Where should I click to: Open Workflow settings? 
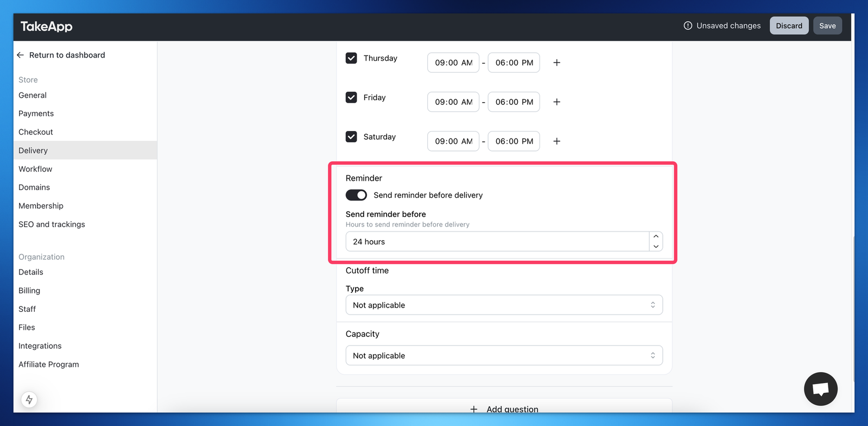(35, 169)
